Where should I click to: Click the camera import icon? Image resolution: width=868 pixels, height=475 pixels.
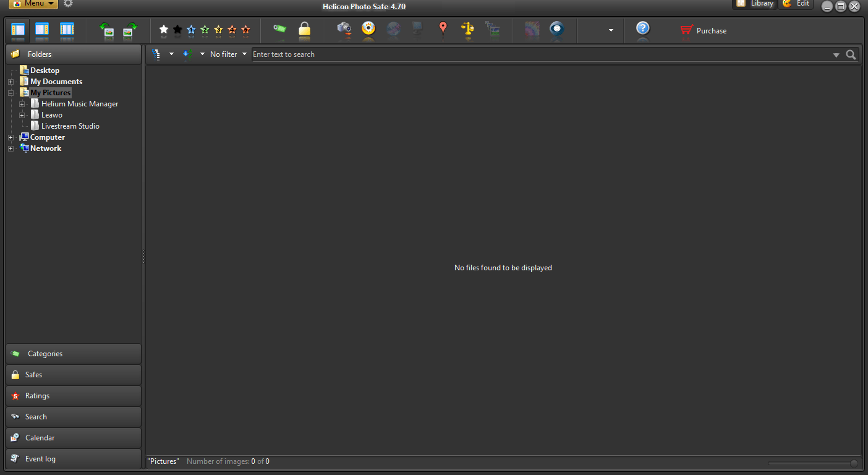[344, 28]
